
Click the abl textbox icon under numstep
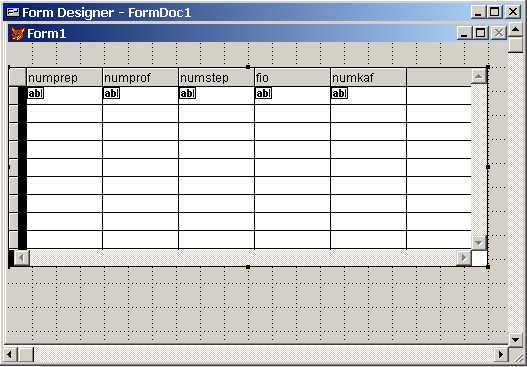(188, 93)
